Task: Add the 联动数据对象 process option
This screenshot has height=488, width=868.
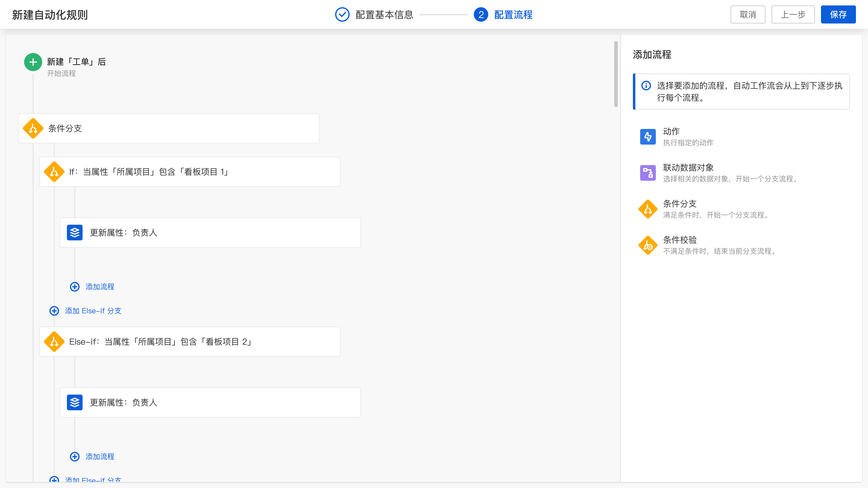Action: click(741, 173)
